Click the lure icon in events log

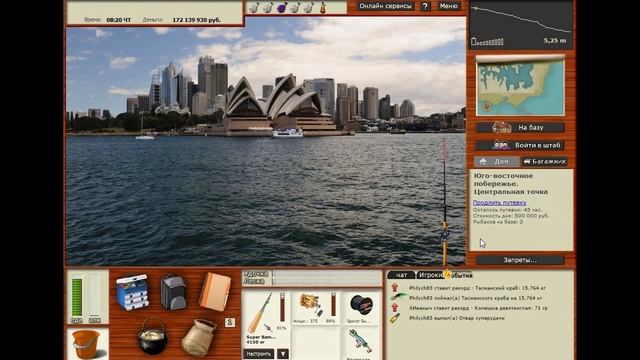tap(398, 297)
